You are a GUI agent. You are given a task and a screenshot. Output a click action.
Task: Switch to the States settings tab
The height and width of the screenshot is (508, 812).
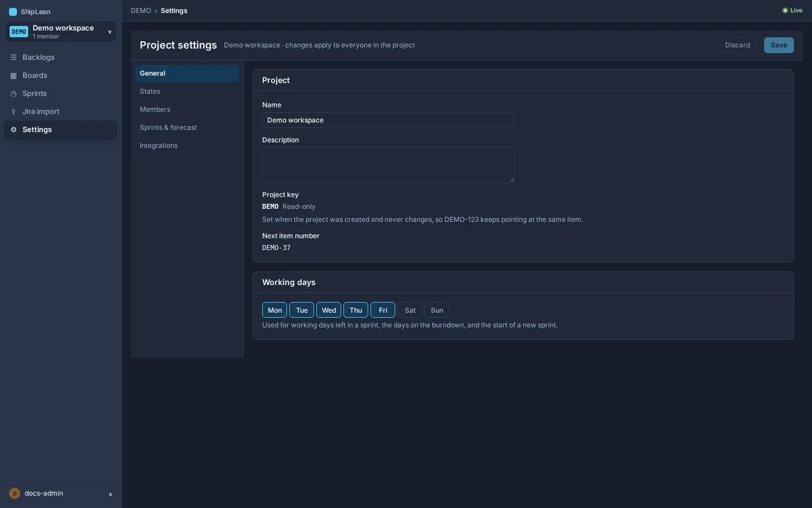[x=187, y=91]
